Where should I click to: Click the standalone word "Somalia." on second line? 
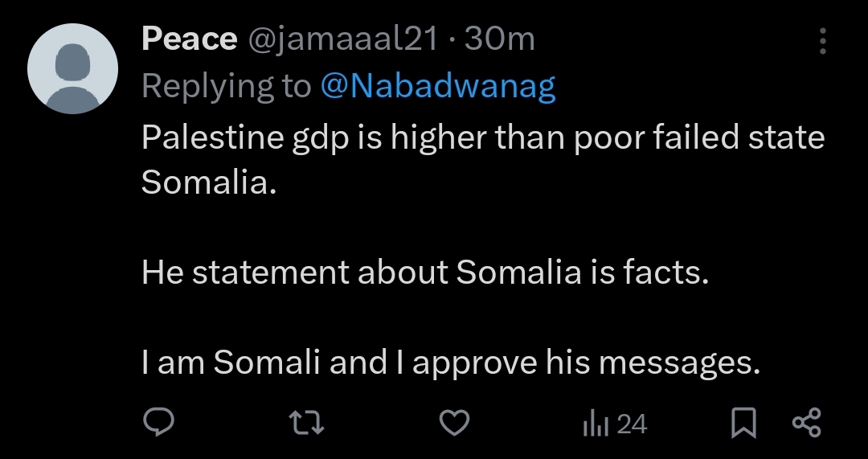(209, 182)
